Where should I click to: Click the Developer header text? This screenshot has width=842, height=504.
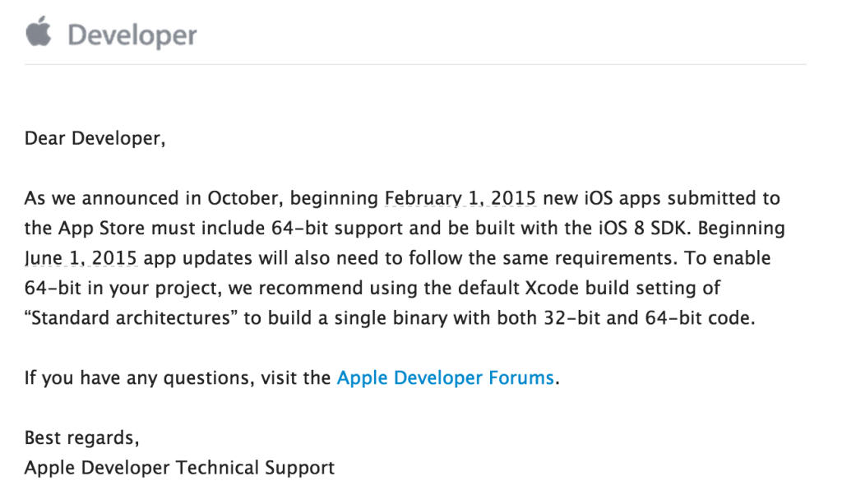(x=132, y=36)
